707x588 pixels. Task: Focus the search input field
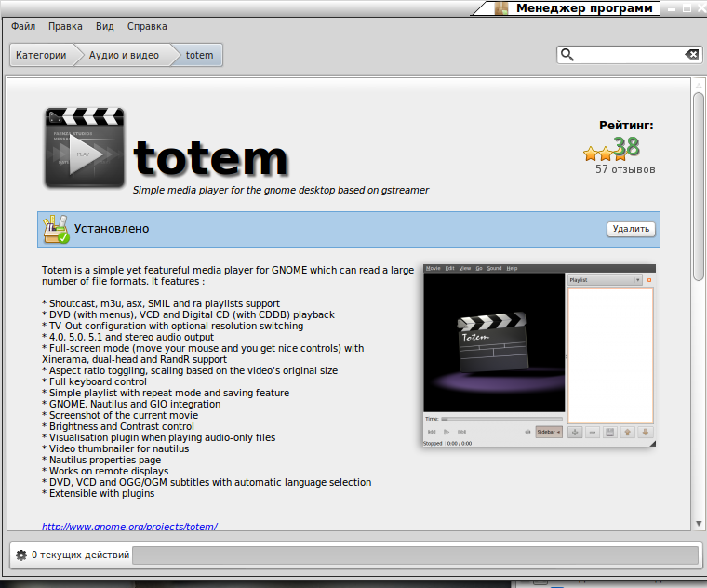[x=629, y=55]
